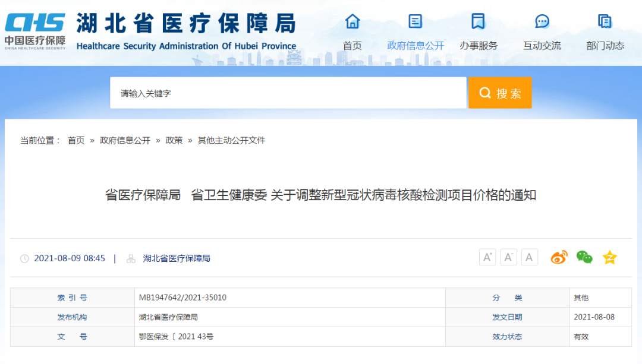Click the document icon above 政府信息公开
Viewport: 642px width, 364px height.
[x=415, y=21]
